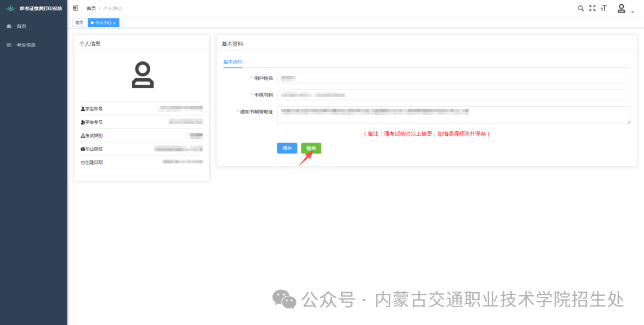
Task: Click the large profile avatar image
Action: [143, 75]
